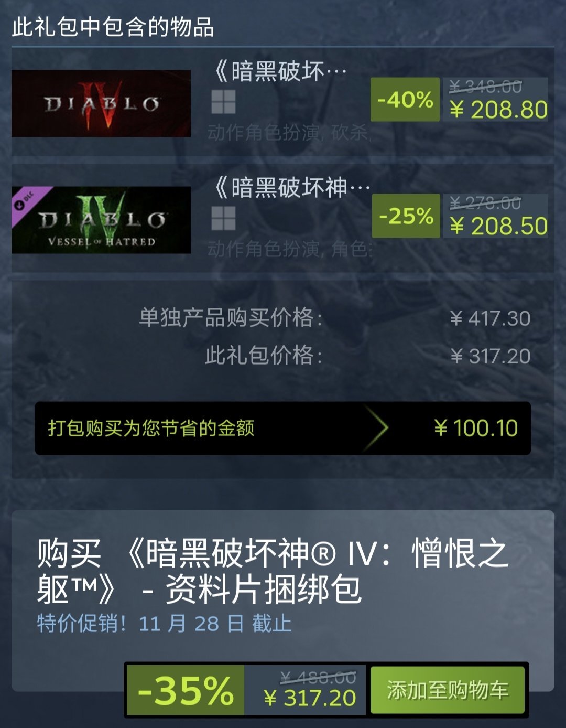Open the Vessel of Hatred DLC thumbnail

(x=101, y=220)
